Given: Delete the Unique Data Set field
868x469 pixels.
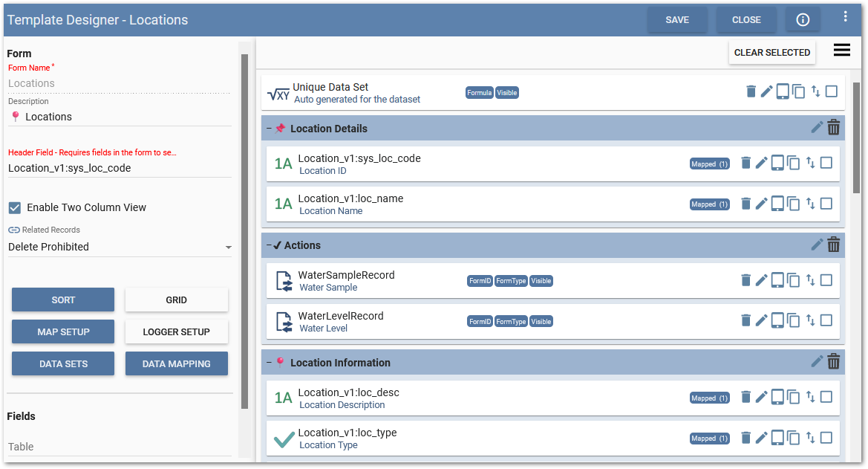Looking at the screenshot, I should [x=751, y=91].
